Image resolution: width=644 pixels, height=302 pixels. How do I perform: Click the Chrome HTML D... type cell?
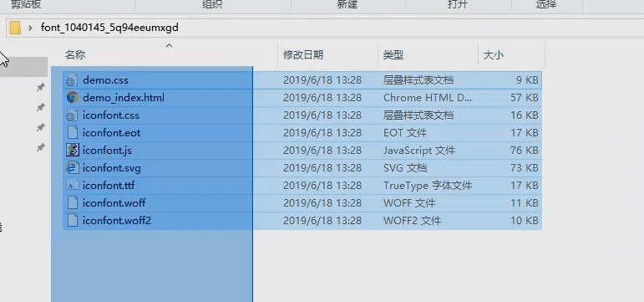[x=428, y=98]
